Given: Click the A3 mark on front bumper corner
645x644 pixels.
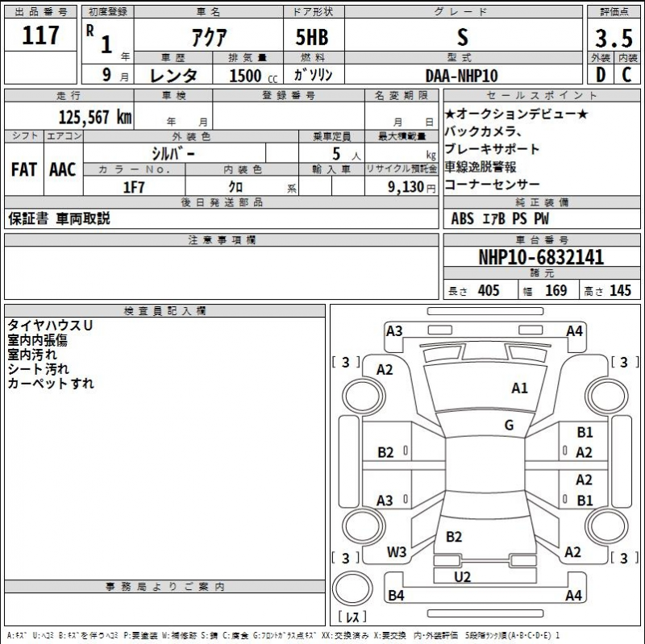Looking at the screenshot, I should click(394, 331).
